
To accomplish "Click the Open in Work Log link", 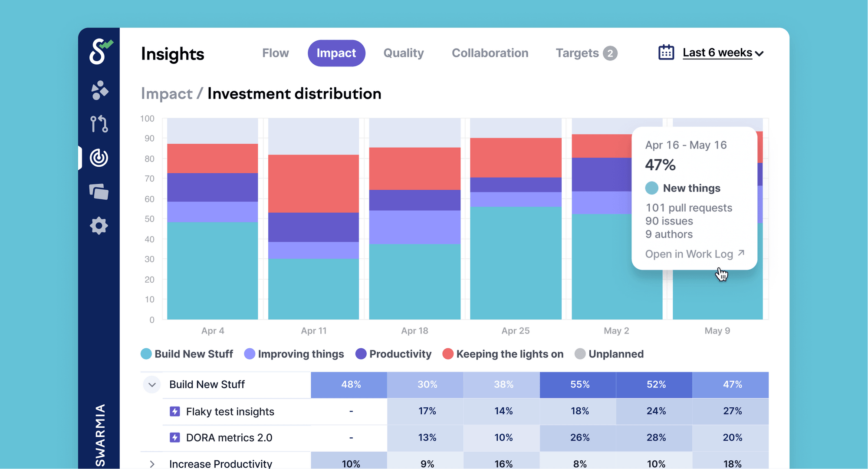I will 689,254.
